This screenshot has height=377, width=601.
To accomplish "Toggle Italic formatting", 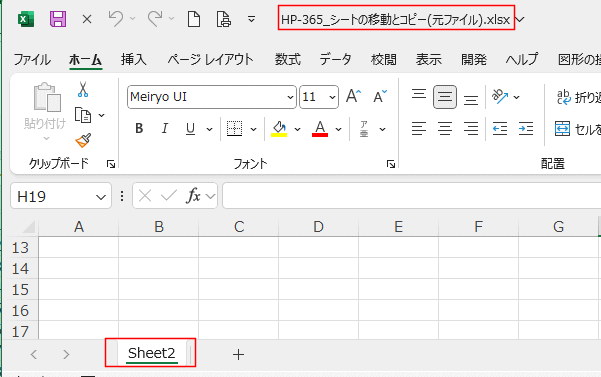I will click(165, 129).
